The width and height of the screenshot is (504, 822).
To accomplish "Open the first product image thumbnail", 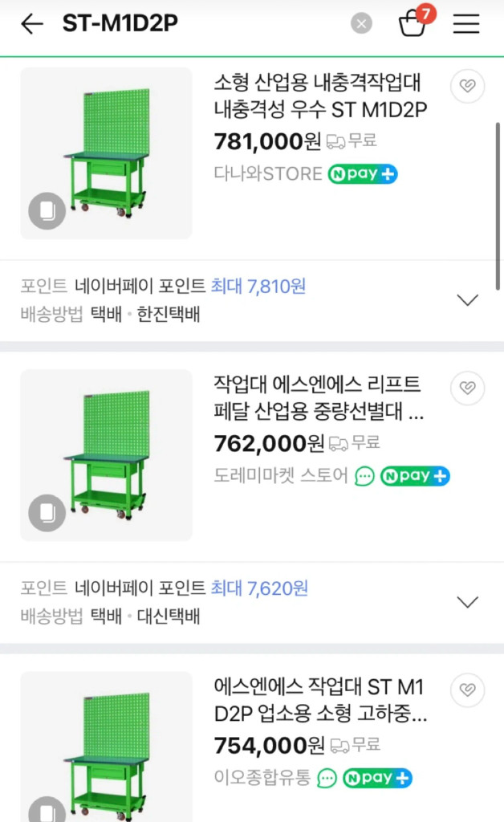I will [x=105, y=153].
